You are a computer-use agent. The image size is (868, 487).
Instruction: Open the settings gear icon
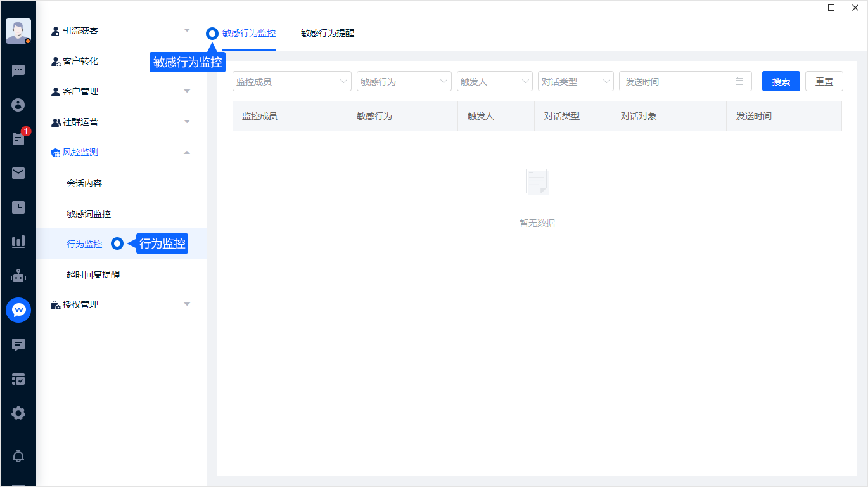click(x=18, y=413)
